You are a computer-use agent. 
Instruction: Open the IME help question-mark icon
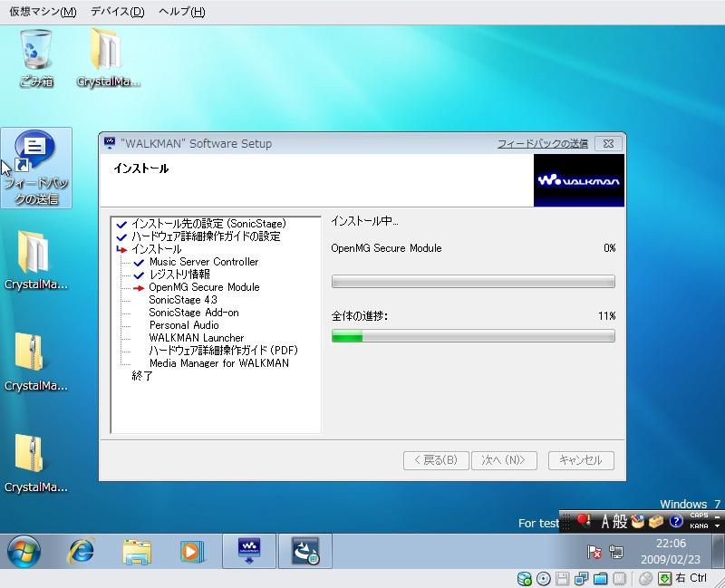click(675, 522)
